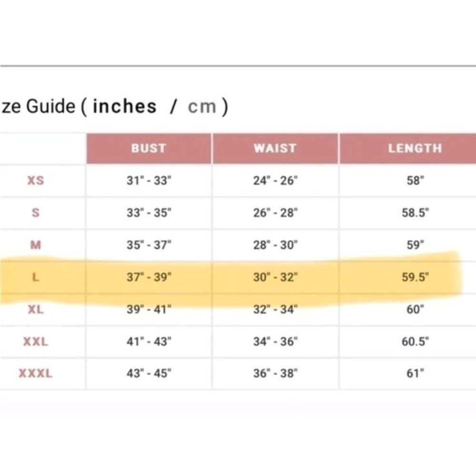
Task: Click waist value 30" - 32" for L
Action: click(275, 277)
